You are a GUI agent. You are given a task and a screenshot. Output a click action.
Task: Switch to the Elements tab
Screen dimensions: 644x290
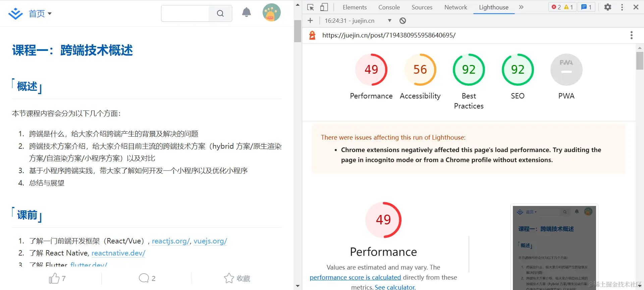(x=355, y=7)
